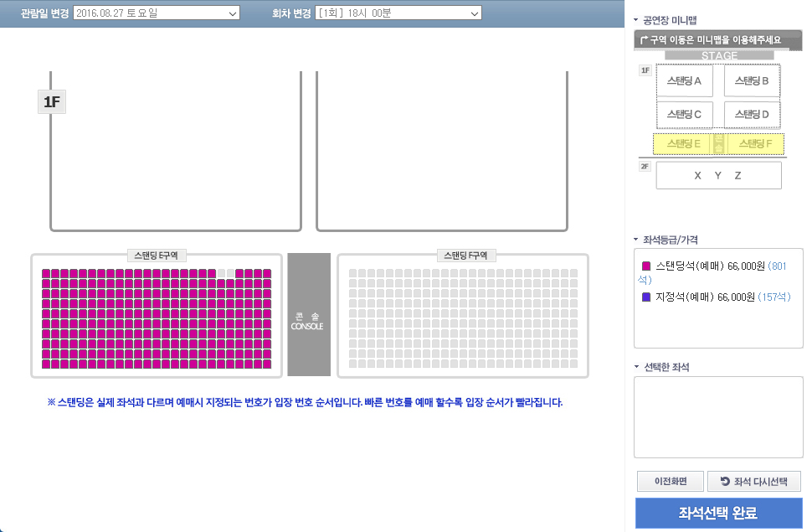Screen dimensions: 812x532
Task: Click magenta 스탠딩석 color swatch in price legend
Action: pos(644,266)
